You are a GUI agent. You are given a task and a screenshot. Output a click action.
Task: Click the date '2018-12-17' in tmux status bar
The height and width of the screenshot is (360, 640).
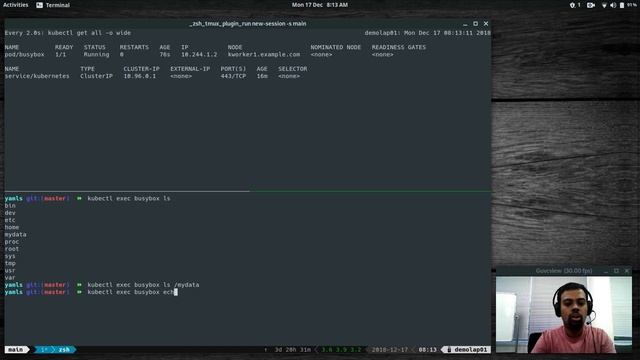(389, 350)
